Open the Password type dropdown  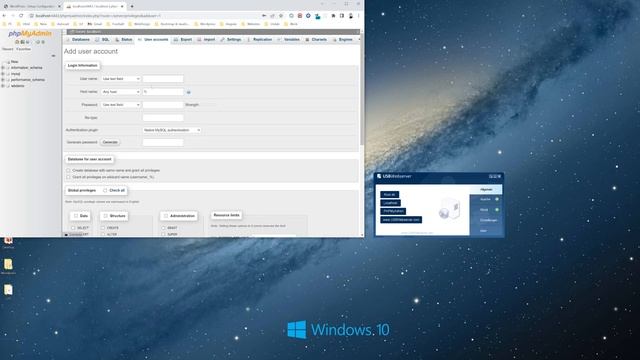click(121, 105)
